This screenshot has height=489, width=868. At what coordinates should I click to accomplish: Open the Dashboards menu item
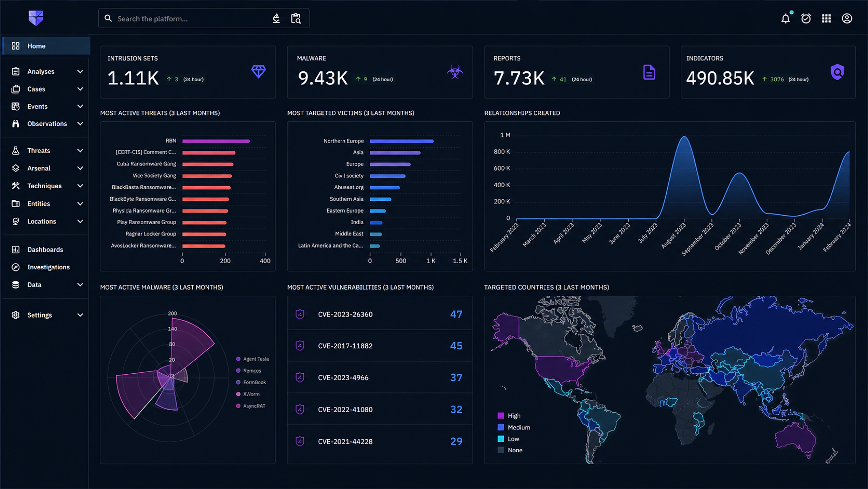pos(45,249)
